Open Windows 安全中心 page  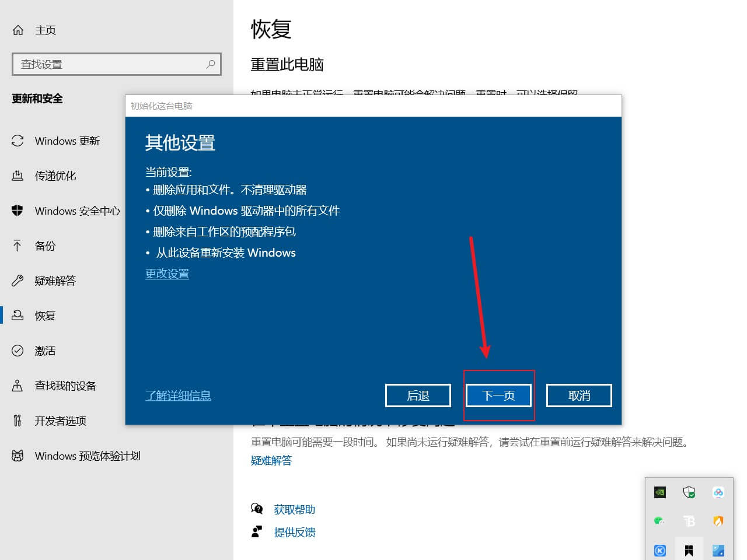(x=78, y=211)
